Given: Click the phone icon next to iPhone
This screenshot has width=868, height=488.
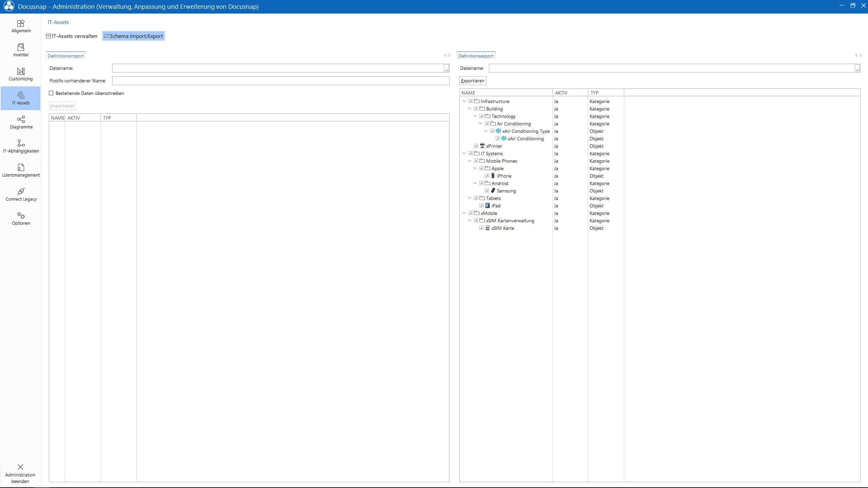Looking at the screenshot, I should [493, 176].
